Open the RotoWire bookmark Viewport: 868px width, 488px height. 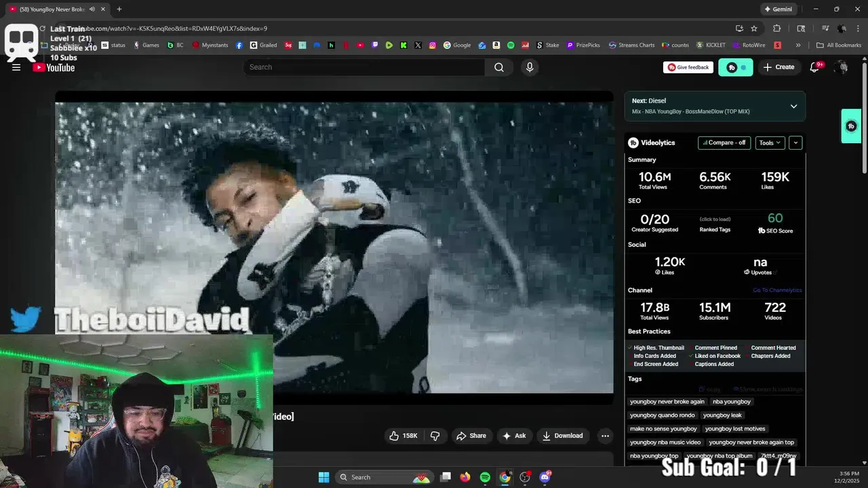point(749,45)
